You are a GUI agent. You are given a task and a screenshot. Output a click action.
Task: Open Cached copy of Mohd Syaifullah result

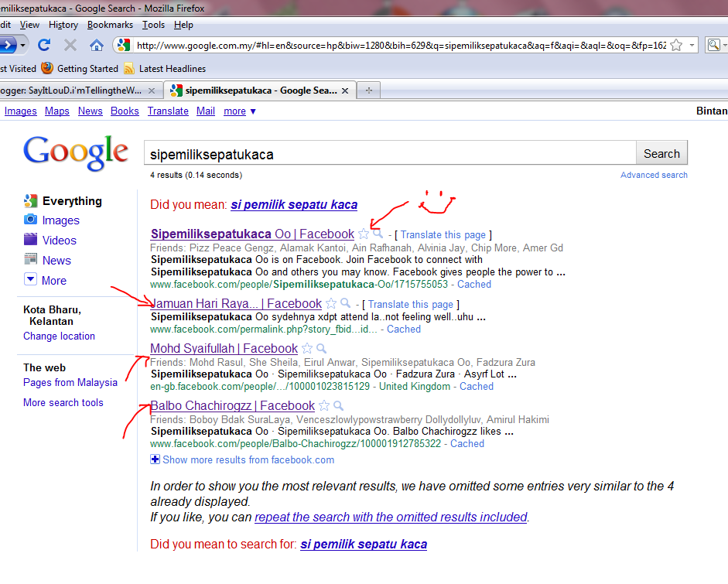click(477, 386)
